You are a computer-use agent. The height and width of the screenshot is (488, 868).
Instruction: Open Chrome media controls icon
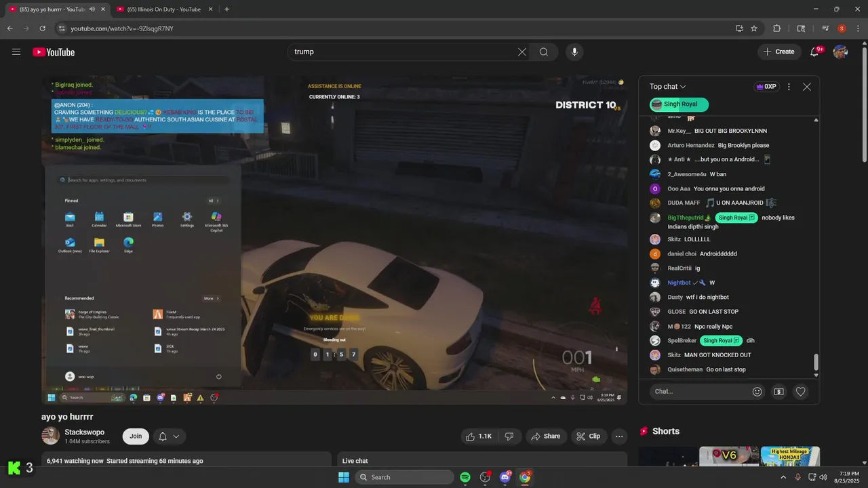(825, 28)
